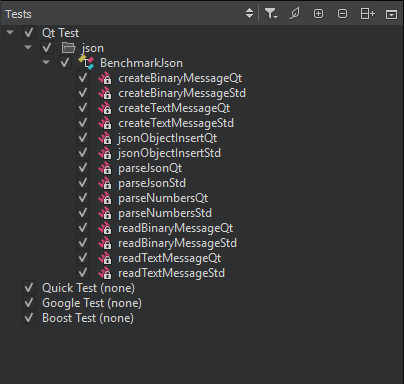
Task: Click the jsonObjectInsertQt slot icon
Action: pos(105,138)
